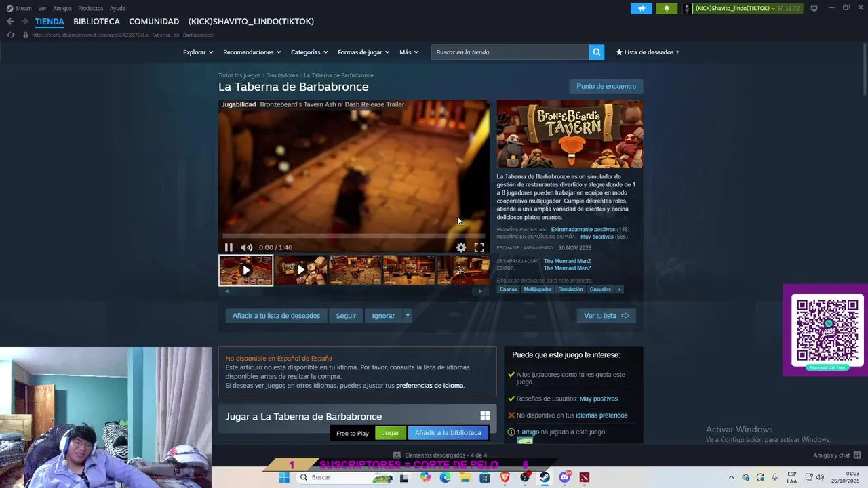This screenshot has height=488, width=868.
Task: Click Añadir a la biblioteca
Action: tap(448, 433)
